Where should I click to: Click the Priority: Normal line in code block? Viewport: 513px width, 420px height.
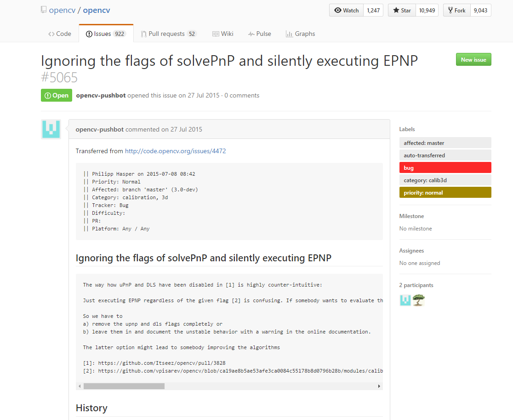112,182
